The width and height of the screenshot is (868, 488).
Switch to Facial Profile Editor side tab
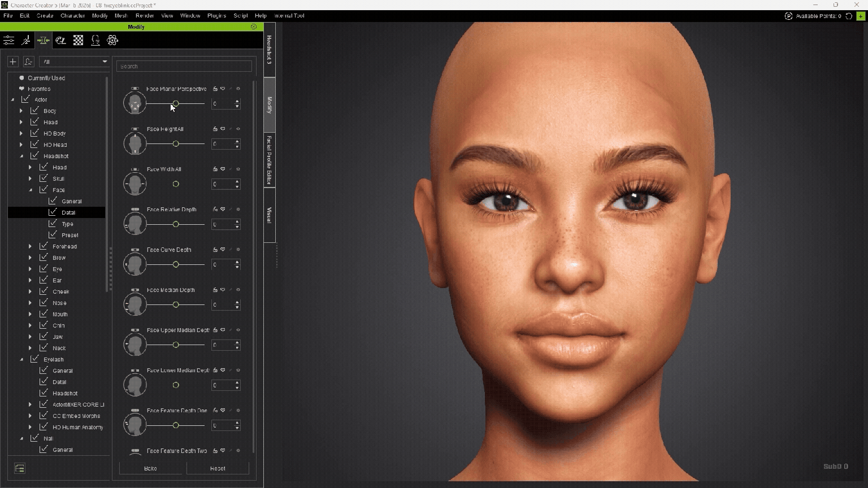[270, 160]
